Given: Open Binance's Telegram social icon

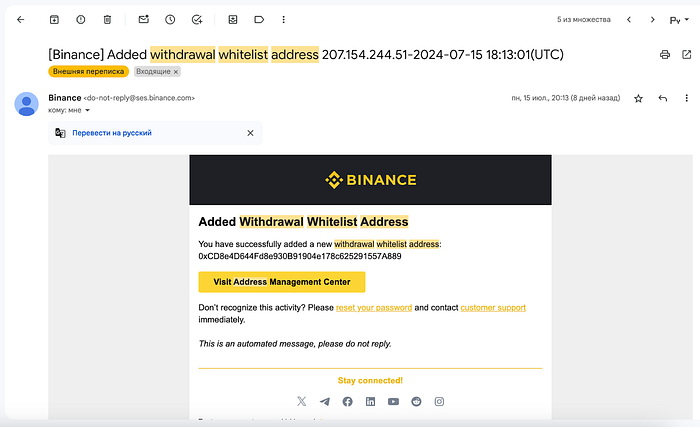Looking at the screenshot, I should pos(325,402).
